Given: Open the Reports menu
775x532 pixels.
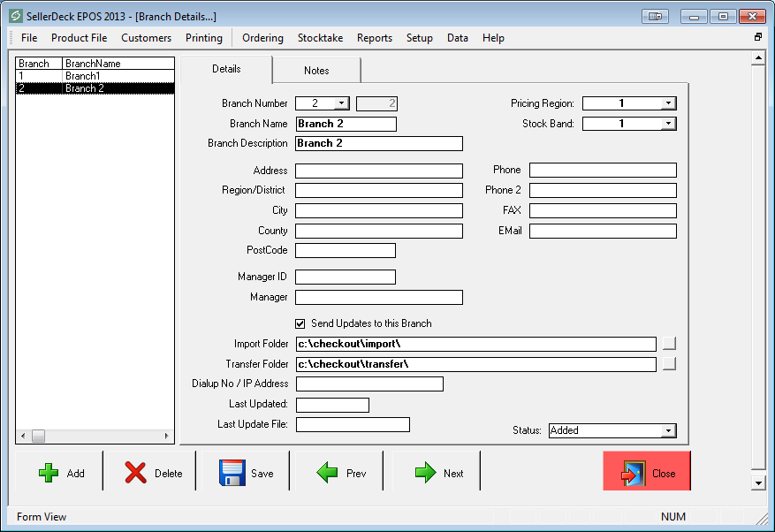Looking at the screenshot, I should (x=375, y=38).
